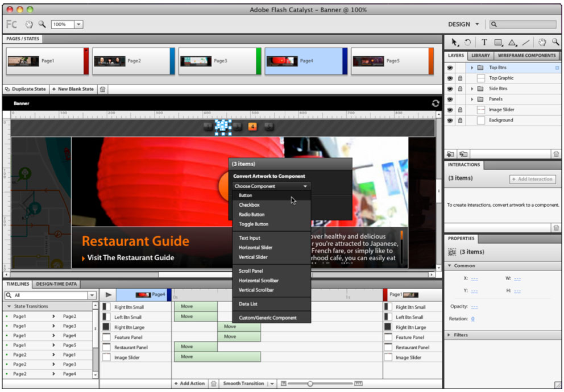Viewport: 564px width, 392px height.
Task: Click Add Interaction button
Action: tap(532, 179)
